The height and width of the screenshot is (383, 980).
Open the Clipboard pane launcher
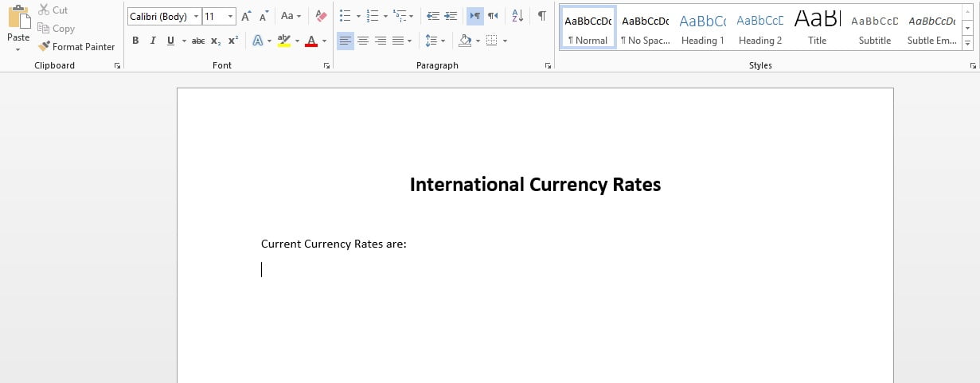coord(118,66)
